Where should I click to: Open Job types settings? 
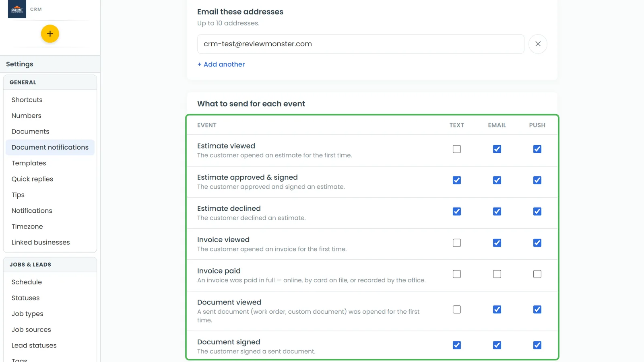tap(50, 314)
